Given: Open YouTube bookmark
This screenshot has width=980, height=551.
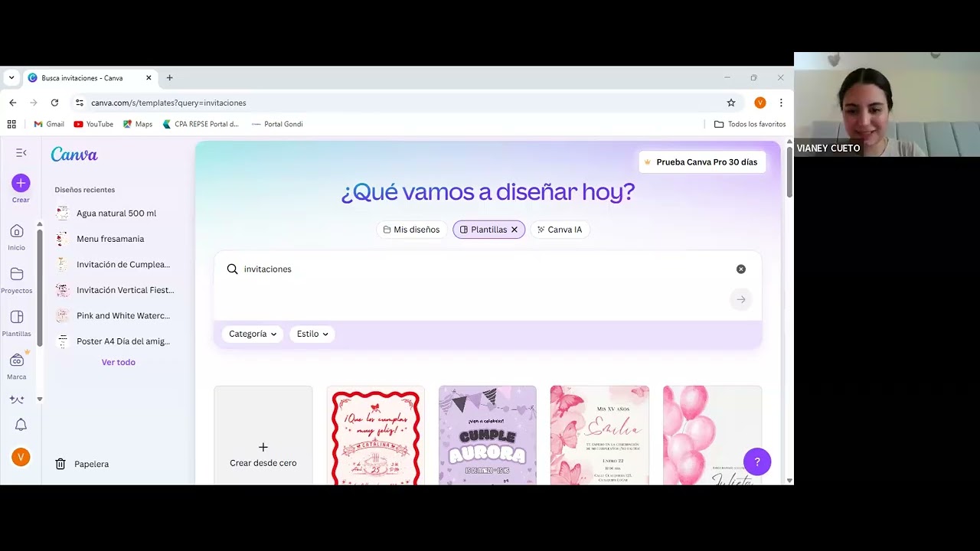Looking at the screenshot, I should point(93,124).
